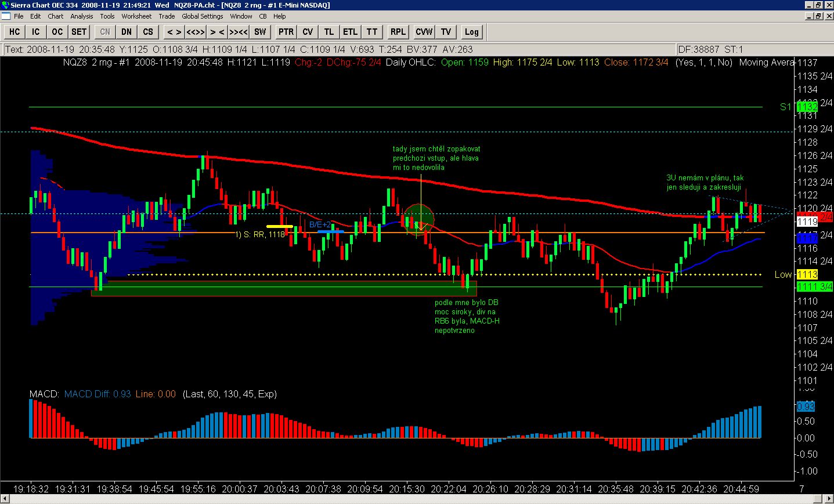Image resolution: width=834 pixels, height=504 pixels.
Task: Open the Analysis menu
Action: pyautogui.click(x=82, y=16)
